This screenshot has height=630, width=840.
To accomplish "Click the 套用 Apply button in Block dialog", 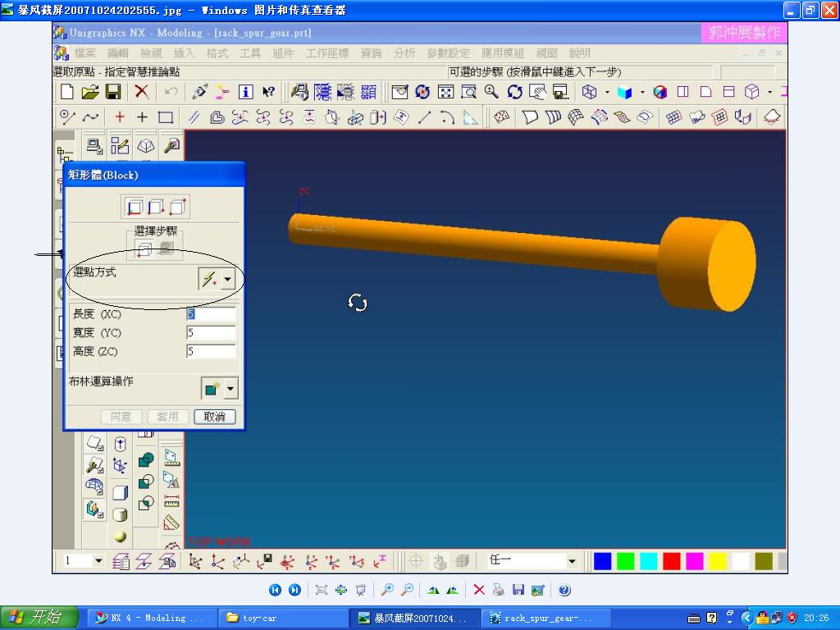I will coord(167,416).
